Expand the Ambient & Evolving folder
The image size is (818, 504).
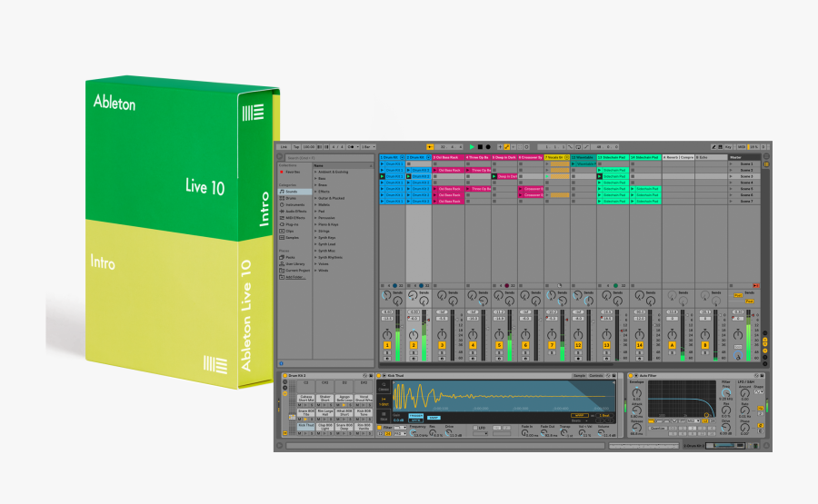315,172
